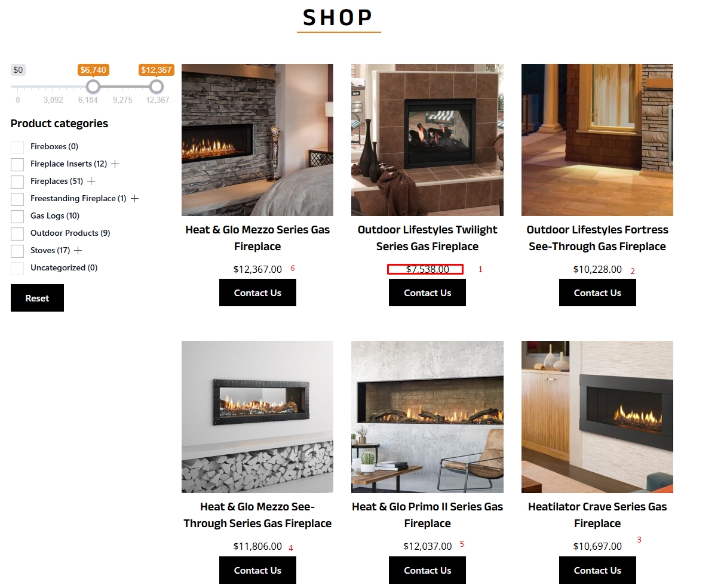The height and width of the screenshot is (588, 727).
Task: Click the maximum price slider handle at $12,367
Action: (157, 87)
